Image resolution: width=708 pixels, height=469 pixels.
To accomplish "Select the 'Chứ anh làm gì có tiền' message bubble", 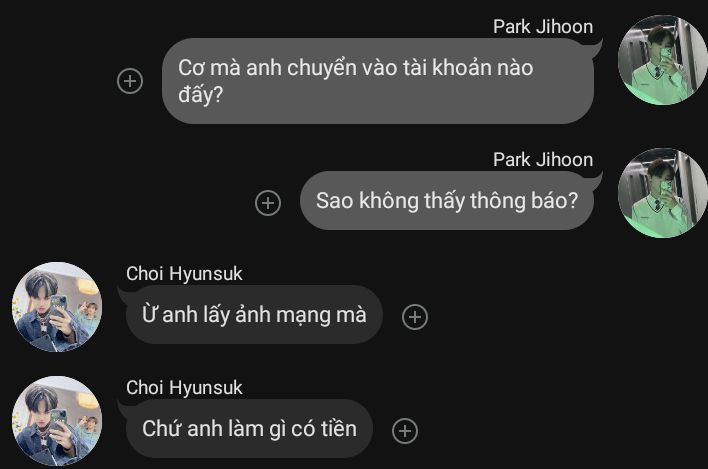I will (x=249, y=428).
